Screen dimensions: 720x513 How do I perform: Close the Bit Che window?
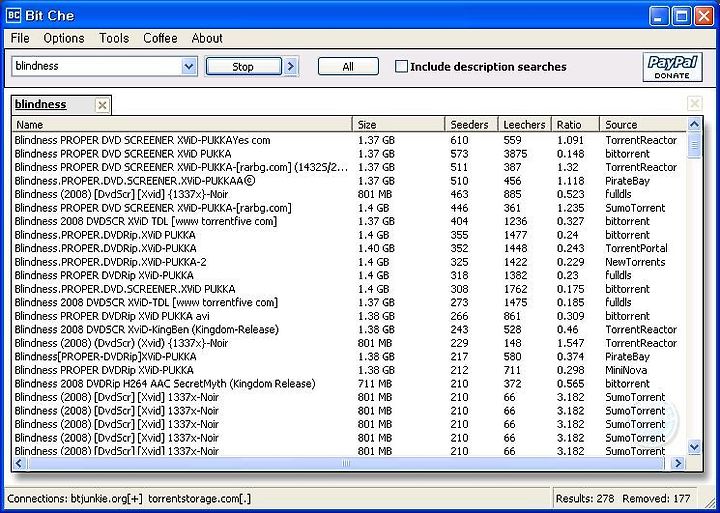704,17
